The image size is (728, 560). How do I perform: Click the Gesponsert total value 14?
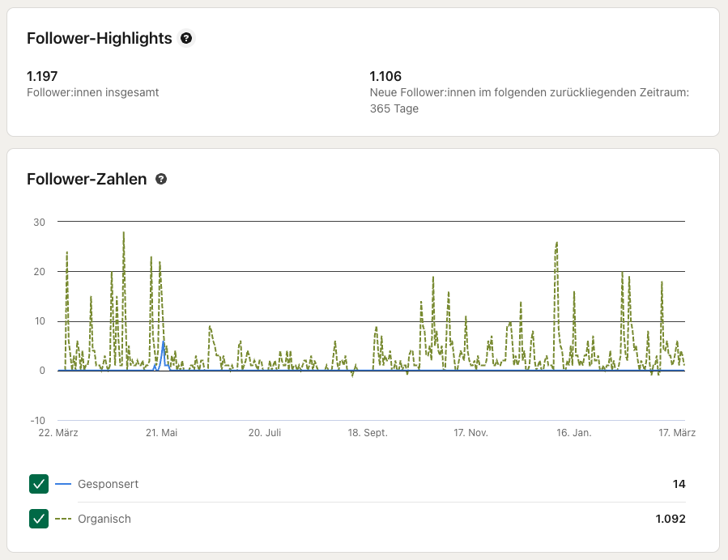tap(680, 483)
